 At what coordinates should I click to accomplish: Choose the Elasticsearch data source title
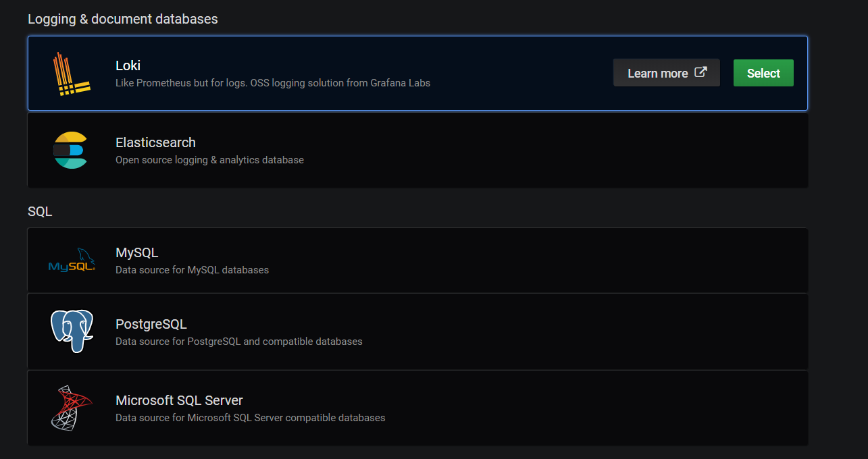pyautogui.click(x=155, y=142)
